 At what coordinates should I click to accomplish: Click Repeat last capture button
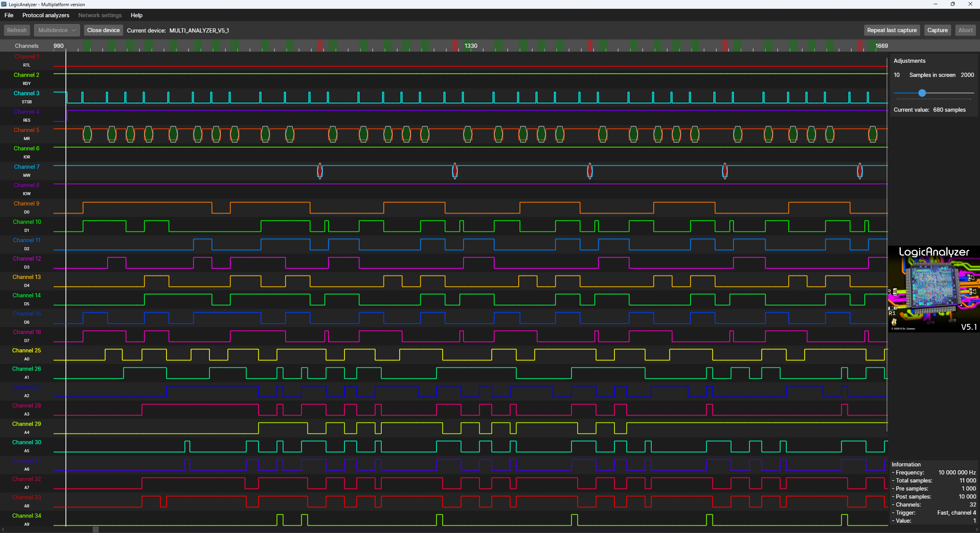[x=892, y=30]
